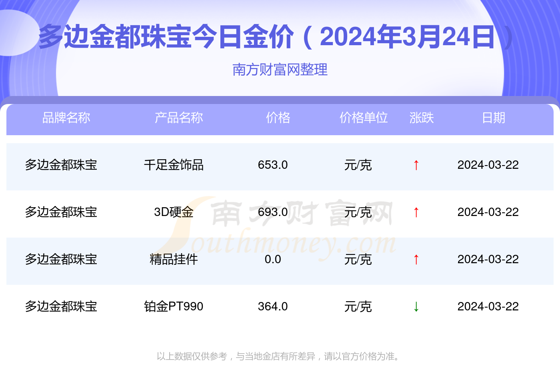Screen dimensions: 560x392
Task: Click the 364.0 price value
Action: (273, 306)
